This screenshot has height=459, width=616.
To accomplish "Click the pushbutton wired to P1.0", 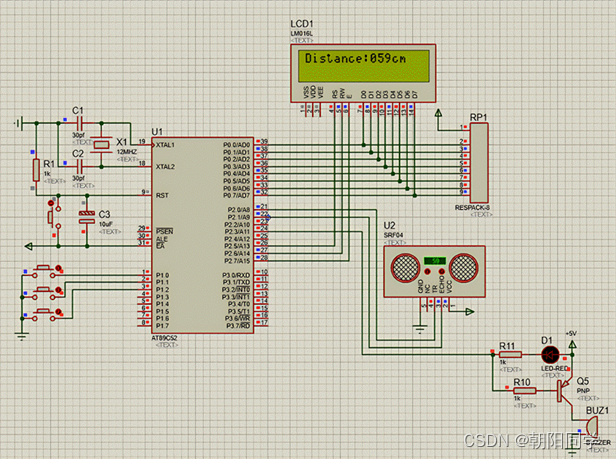I will point(43,271).
